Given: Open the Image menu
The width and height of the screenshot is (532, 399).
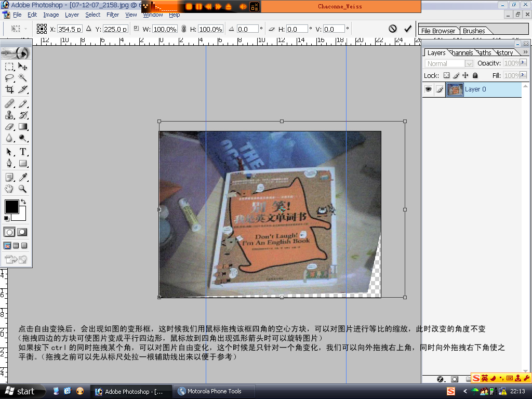Looking at the screenshot, I should [51, 15].
